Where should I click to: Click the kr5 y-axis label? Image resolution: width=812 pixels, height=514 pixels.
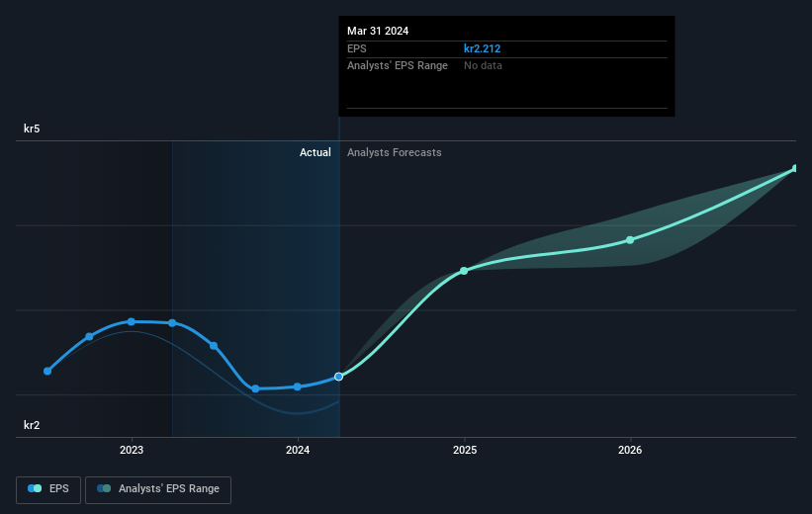32,128
